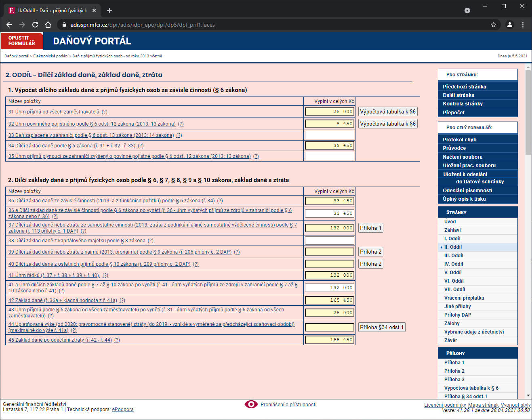532x420 pixels.
Task: Open the Chrome three-dot menu
Action: click(x=523, y=25)
